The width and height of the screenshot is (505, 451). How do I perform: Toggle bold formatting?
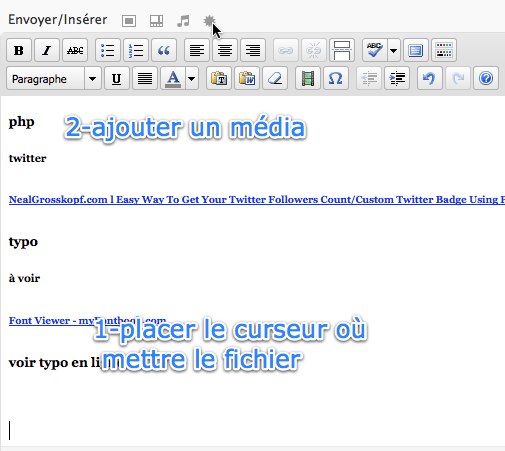tap(19, 50)
